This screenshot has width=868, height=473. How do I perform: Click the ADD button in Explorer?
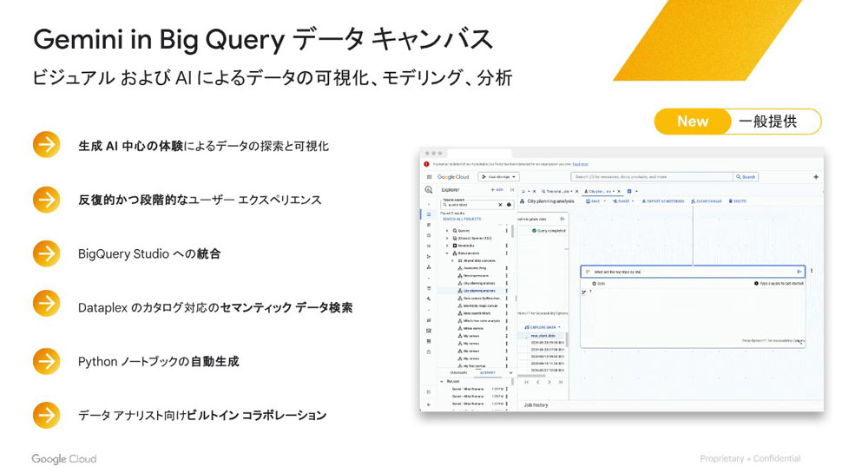497,190
